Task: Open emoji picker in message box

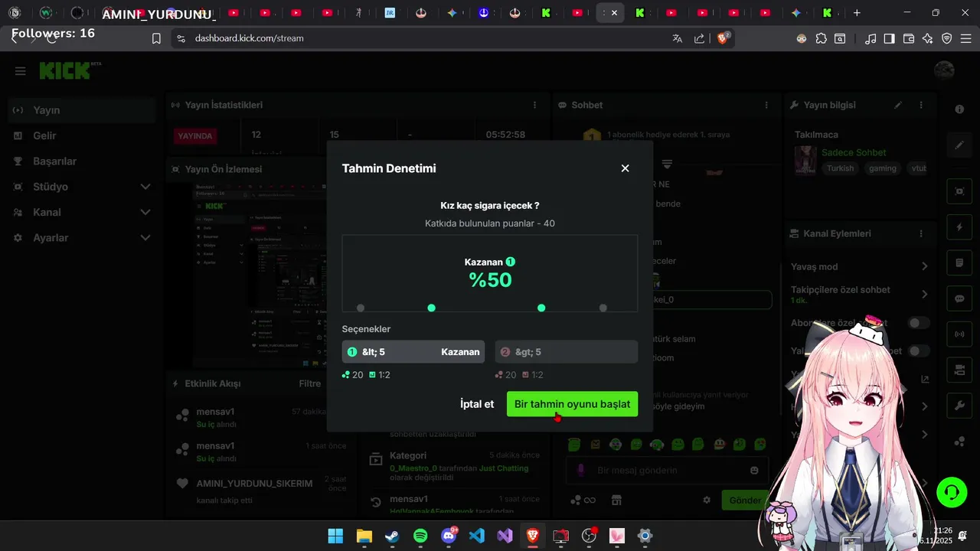Action: [754, 470]
